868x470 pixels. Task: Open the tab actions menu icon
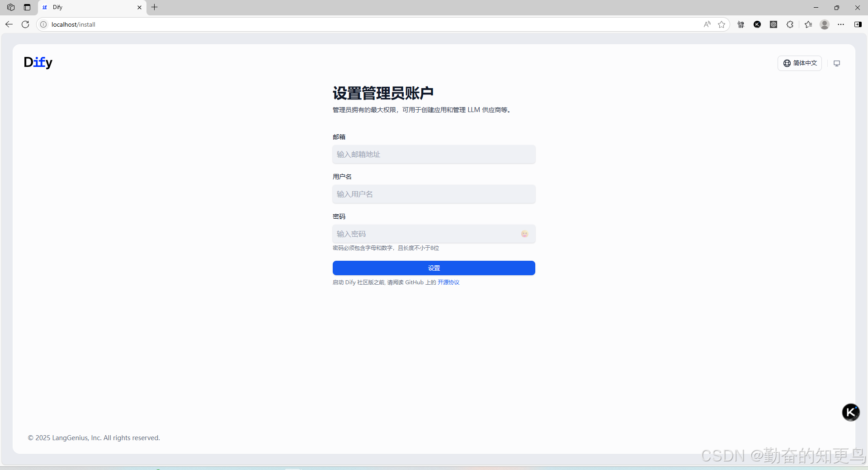[27, 7]
